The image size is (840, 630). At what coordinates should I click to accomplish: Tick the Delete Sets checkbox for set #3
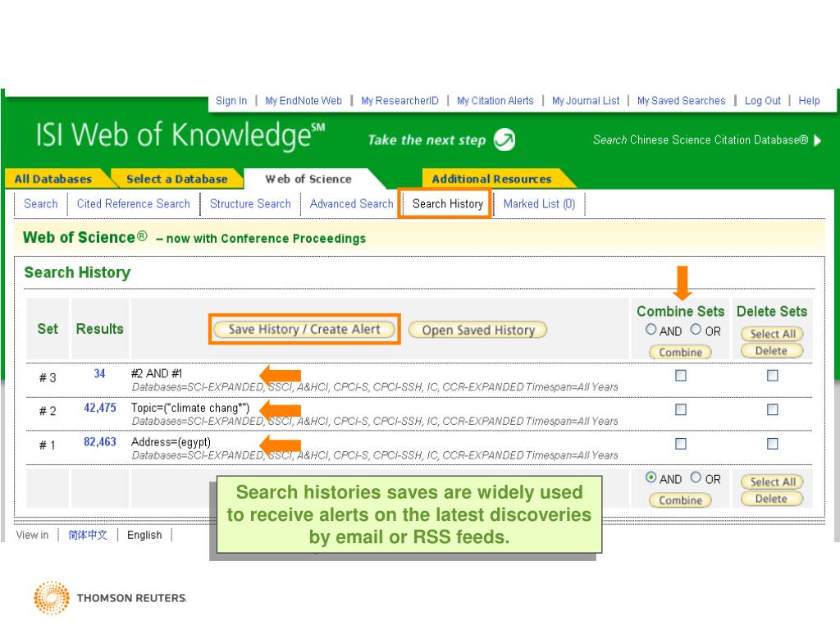[772, 376]
